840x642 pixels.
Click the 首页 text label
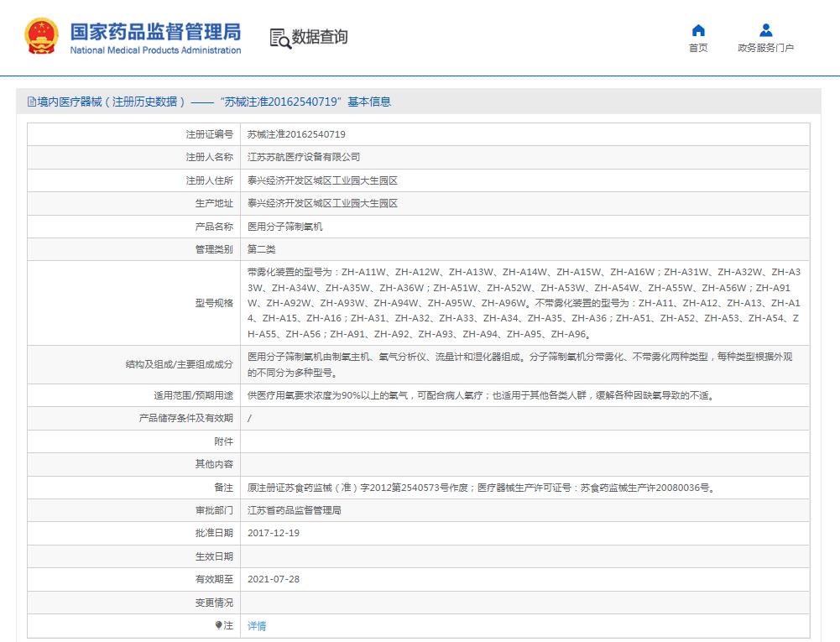click(697, 49)
